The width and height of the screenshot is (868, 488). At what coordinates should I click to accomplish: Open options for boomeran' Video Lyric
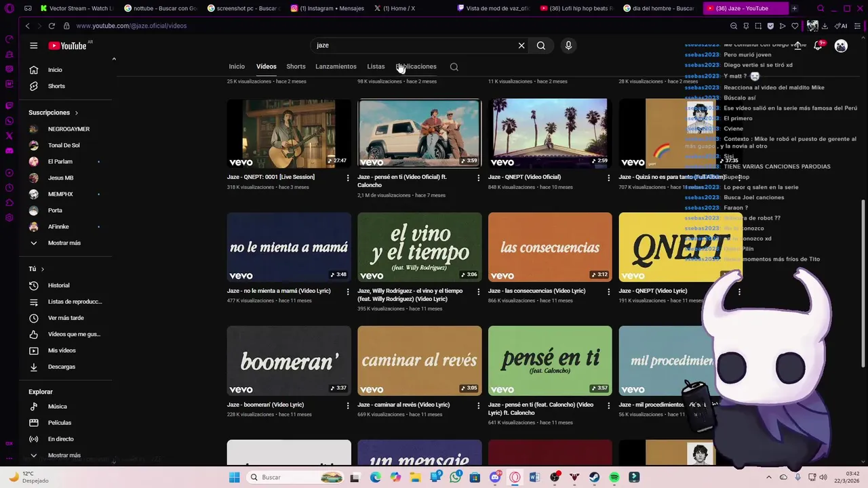pos(348,405)
